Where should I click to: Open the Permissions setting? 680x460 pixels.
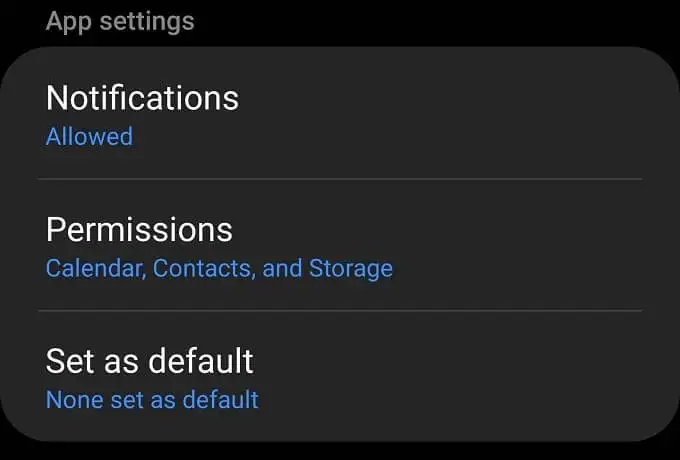[340, 245]
